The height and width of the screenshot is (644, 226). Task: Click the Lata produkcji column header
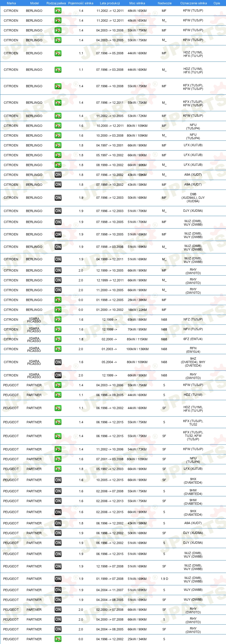[110, 3]
